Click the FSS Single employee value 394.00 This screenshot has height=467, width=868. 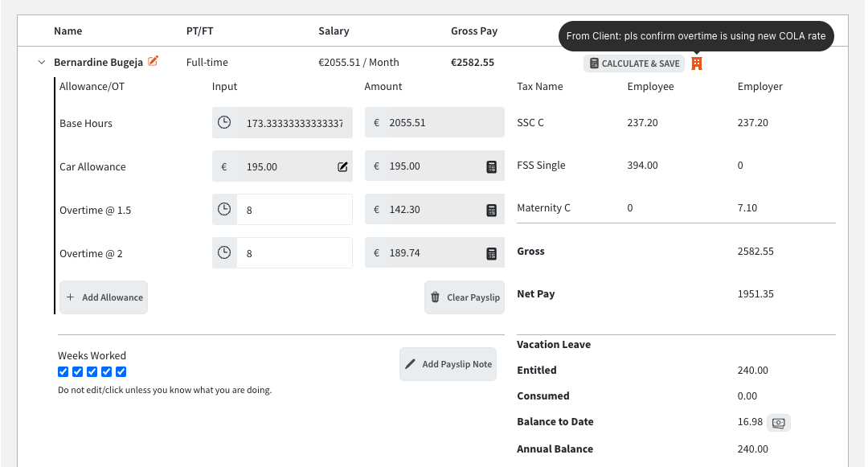pos(643,166)
